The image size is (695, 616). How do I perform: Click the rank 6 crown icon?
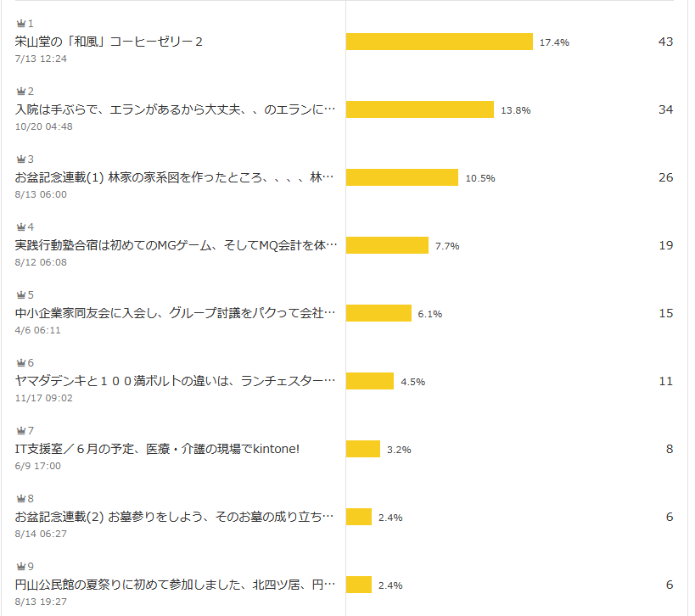(x=21, y=362)
